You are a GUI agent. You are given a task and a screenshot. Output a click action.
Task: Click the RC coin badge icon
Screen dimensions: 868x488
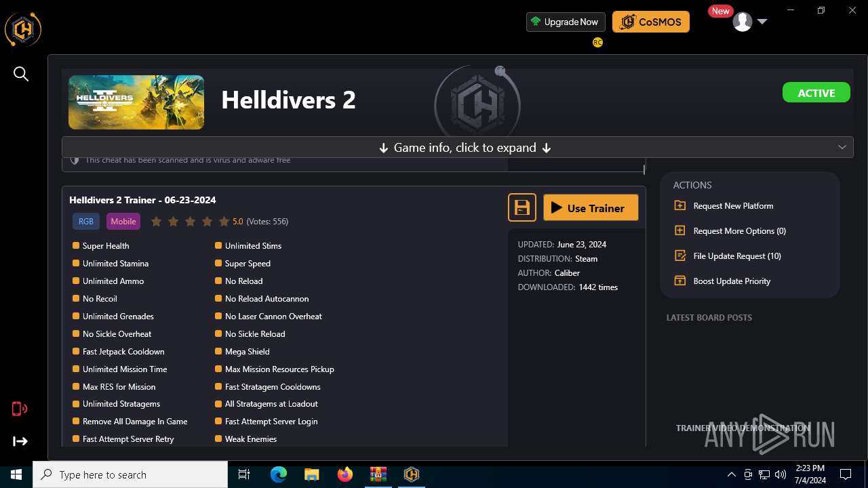(597, 42)
